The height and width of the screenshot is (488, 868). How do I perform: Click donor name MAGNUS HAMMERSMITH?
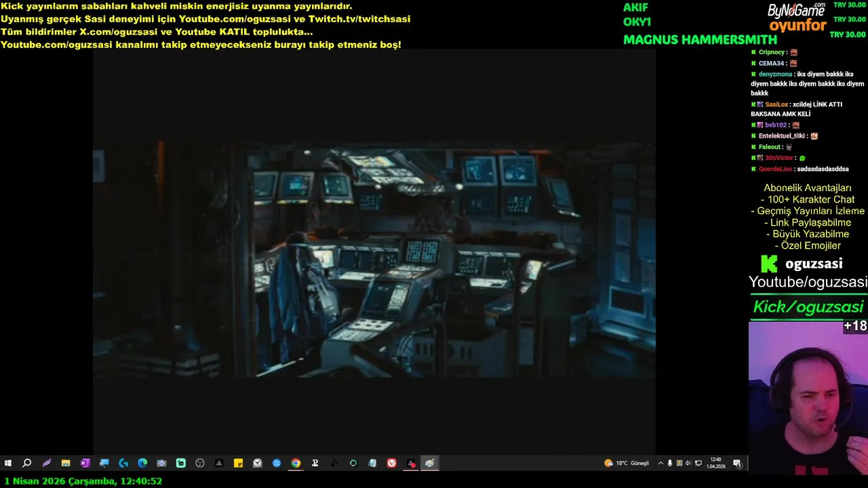(701, 40)
